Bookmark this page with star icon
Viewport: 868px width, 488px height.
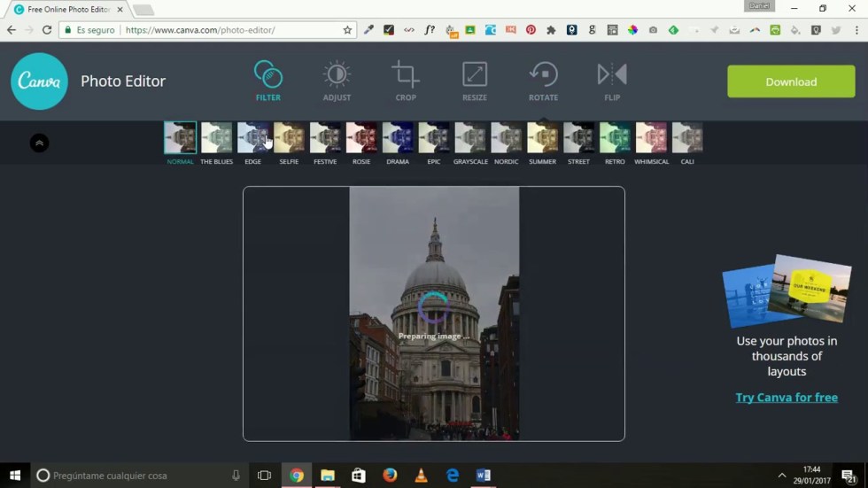pos(347,30)
